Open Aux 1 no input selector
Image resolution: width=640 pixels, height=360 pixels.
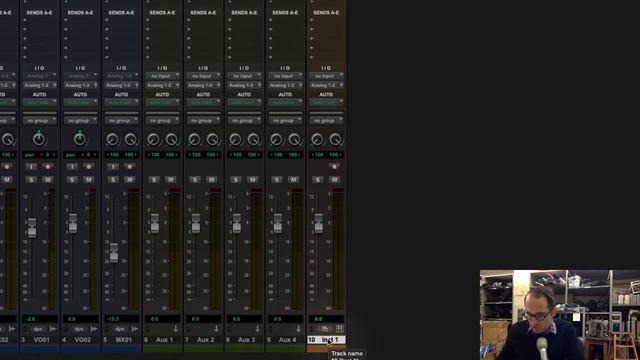pos(162,76)
